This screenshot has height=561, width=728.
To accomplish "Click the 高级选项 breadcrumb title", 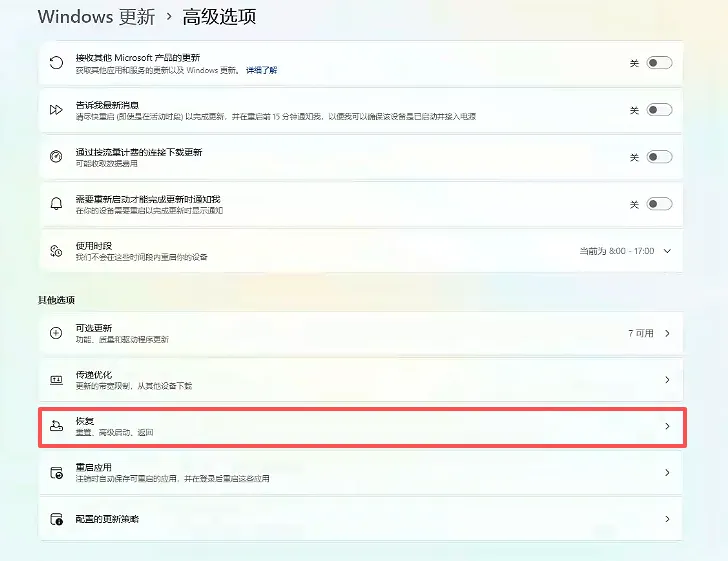I will click(x=219, y=17).
